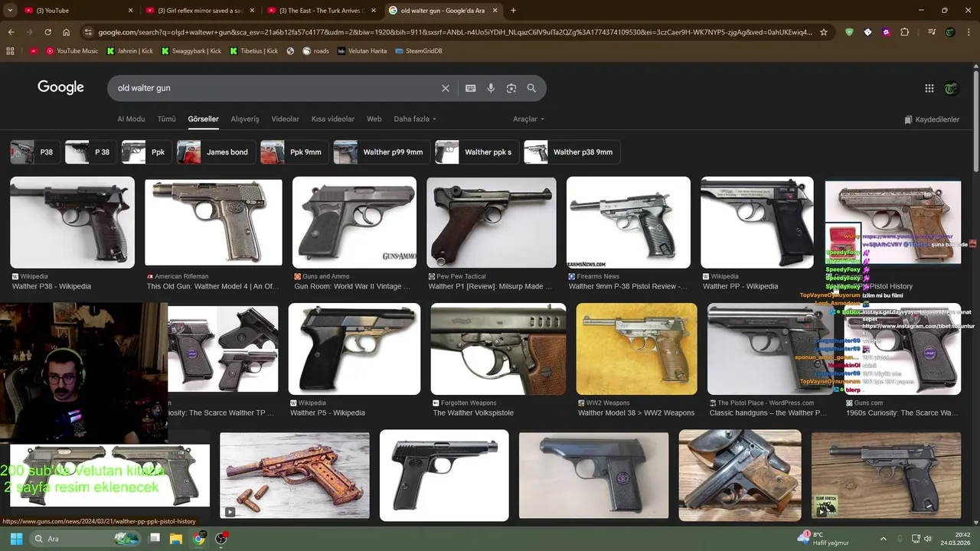Image resolution: width=980 pixels, height=551 pixels.
Task: Filter results with the James bond chip
Action: [215, 152]
